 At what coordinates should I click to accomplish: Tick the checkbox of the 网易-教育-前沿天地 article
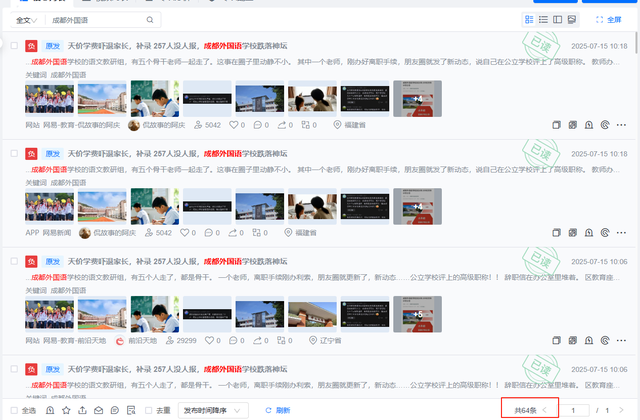pos(14,261)
